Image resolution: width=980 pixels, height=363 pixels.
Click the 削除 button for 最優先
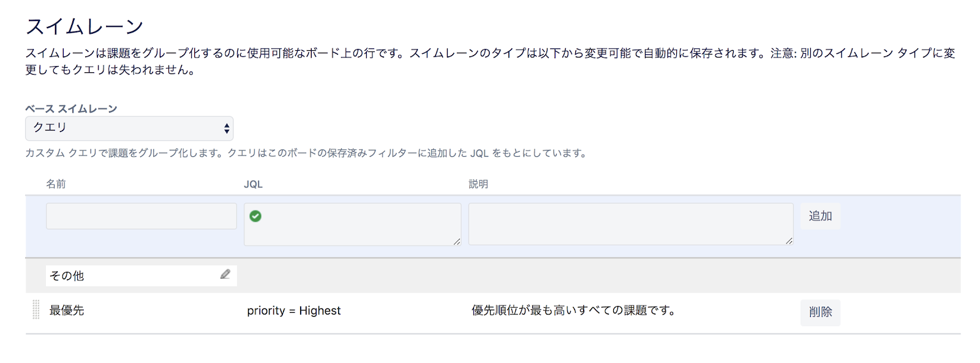[820, 312]
